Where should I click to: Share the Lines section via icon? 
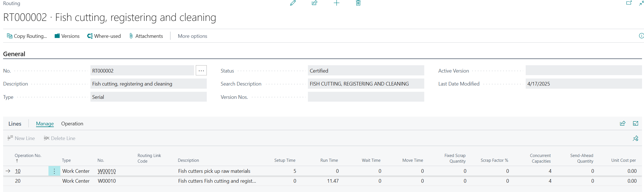pos(623,123)
